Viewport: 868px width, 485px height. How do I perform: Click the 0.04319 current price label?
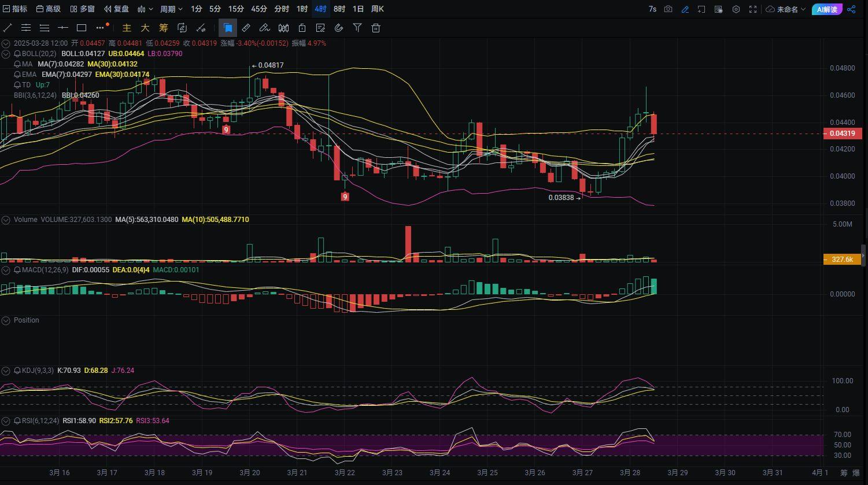pyautogui.click(x=843, y=134)
